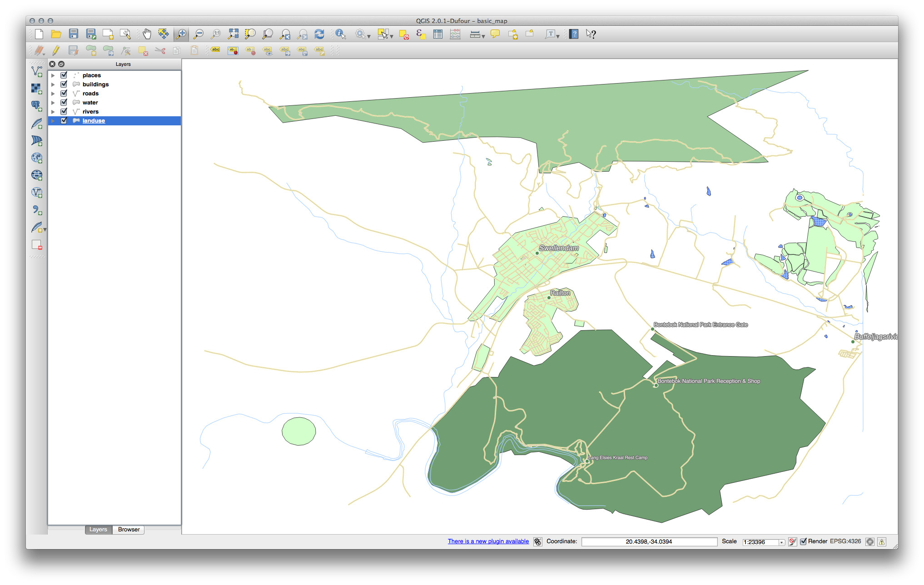
Task: Toggle visibility of the landuse layer
Action: tap(65, 120)
